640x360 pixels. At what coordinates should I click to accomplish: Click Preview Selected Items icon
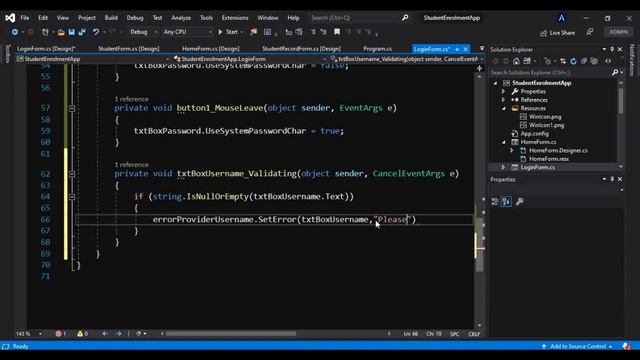[x=608, y=61]
